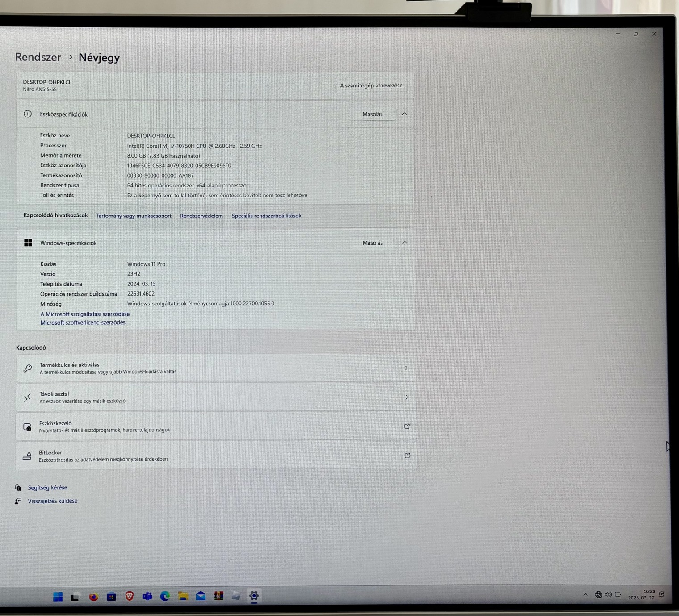This screenshot has height=616, width=679.
Task: Select the device ID 1046F5CE value
Action: click(179, 166)
